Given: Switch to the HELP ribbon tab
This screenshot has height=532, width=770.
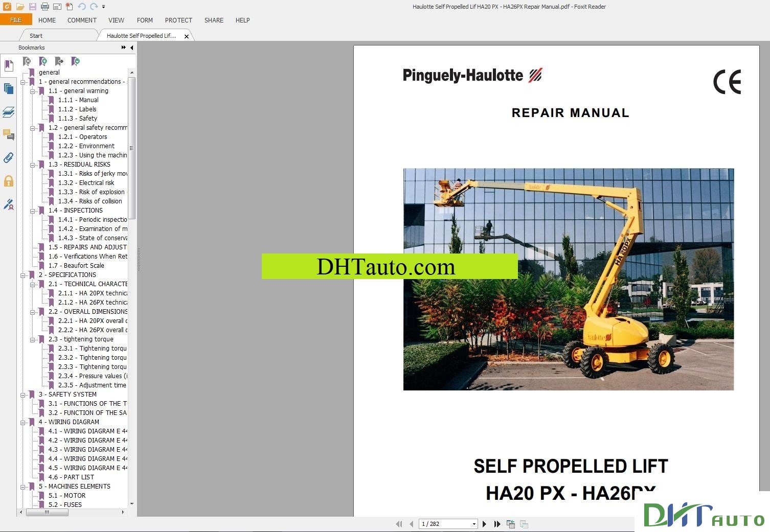Looking at the screenshot, I should coord(242,20).
